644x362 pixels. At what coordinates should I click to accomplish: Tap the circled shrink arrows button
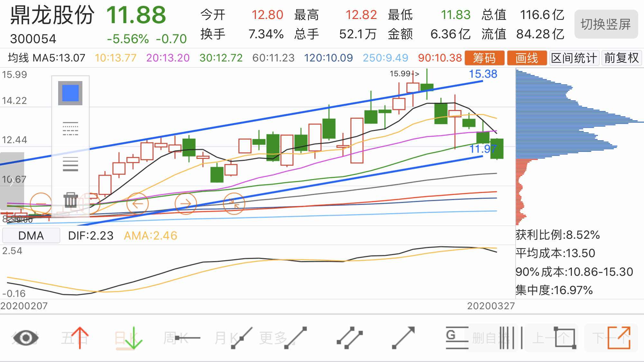pos(234,203)
